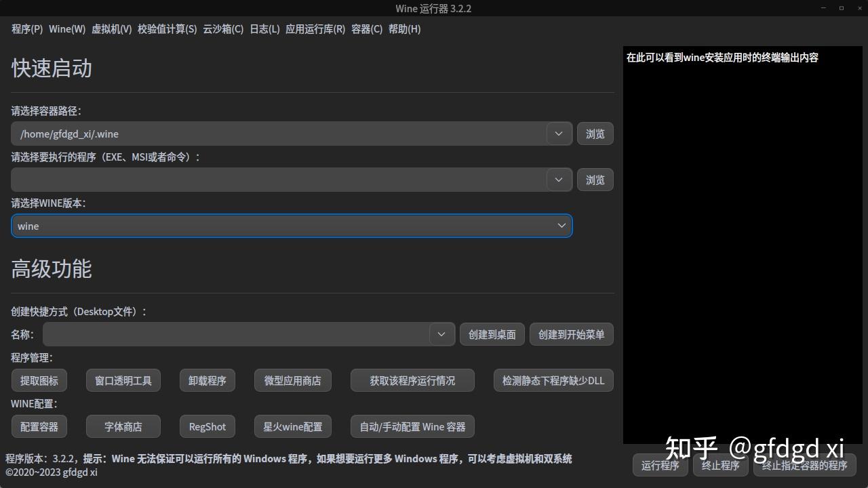The width and height of the screenshot is (868, 488).
Task: Click 提取图标 to extract icons
Action: (x=39, y=380)
